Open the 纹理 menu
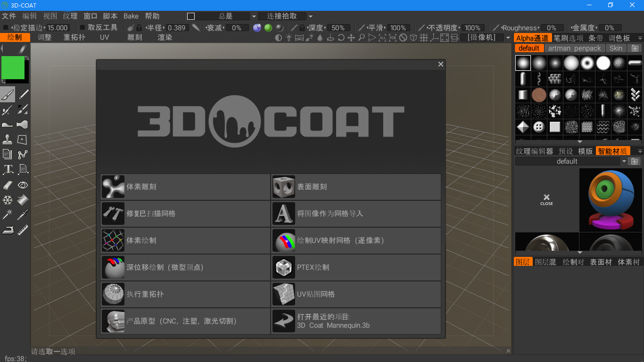Viewport: 644px width, 362px height. coord(70,16)
